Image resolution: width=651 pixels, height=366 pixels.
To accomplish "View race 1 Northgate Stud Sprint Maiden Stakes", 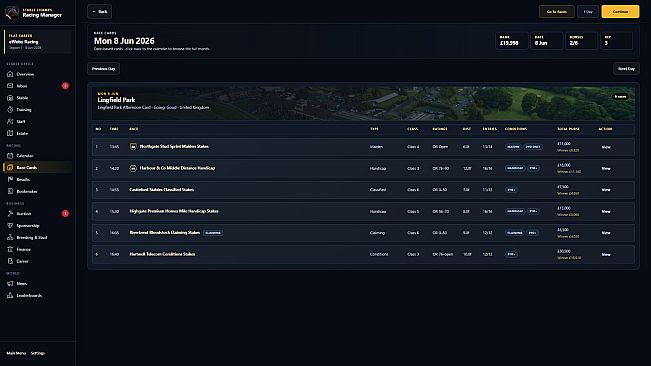I will pos(606,147).
